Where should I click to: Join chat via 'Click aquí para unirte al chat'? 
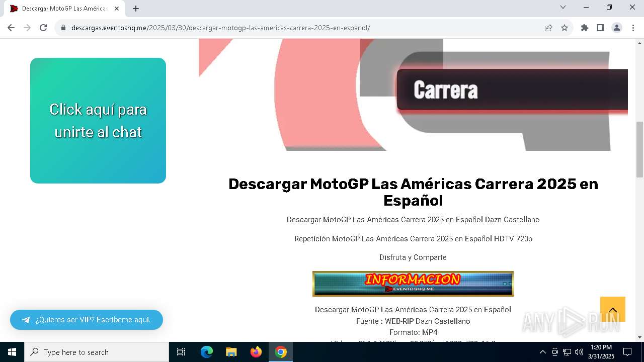click(x=98, y=121)
